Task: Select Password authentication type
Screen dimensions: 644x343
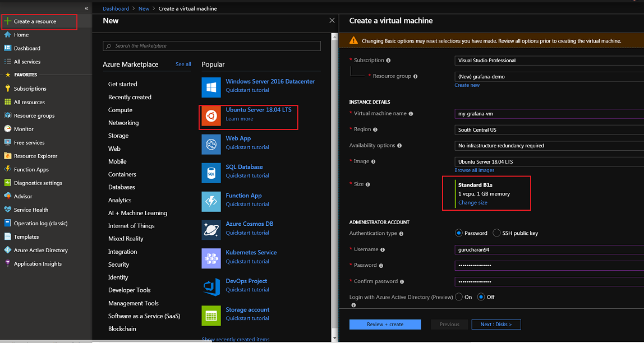Action: tap(459, 233)
